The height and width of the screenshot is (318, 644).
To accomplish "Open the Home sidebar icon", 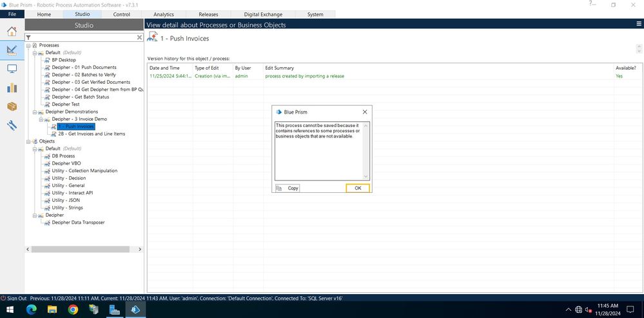I will coord(12,32).
